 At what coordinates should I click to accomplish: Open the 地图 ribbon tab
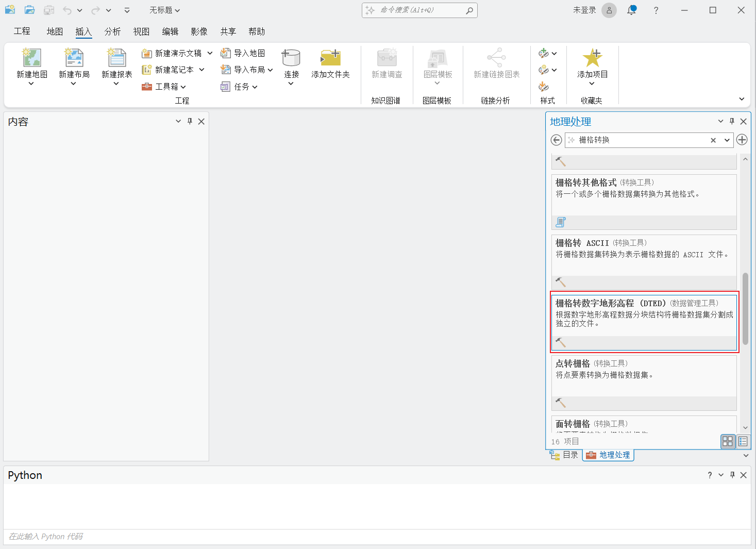pyautogui.click(x=55, y=31)
